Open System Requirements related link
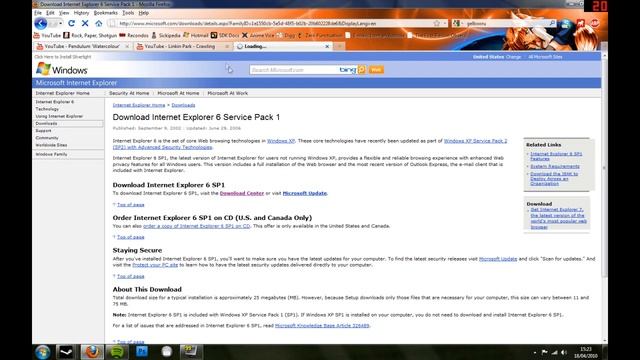This screenshot has width=640, height=360. pos(555,166)
